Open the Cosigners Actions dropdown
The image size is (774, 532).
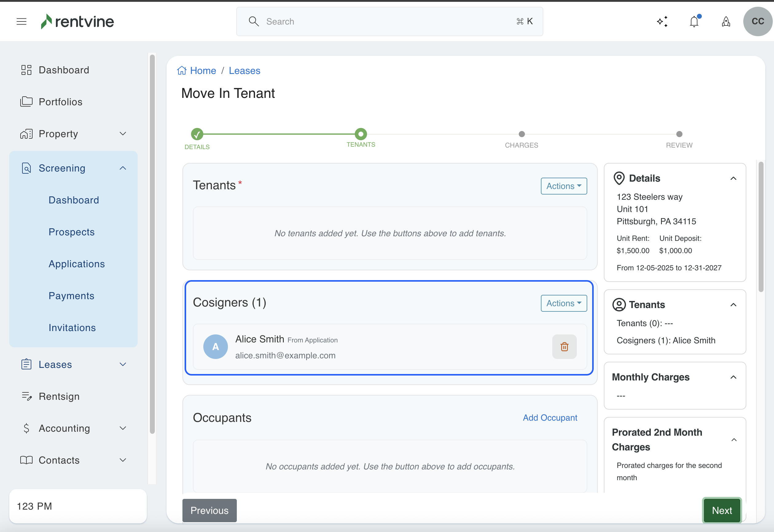coord(564,303)
